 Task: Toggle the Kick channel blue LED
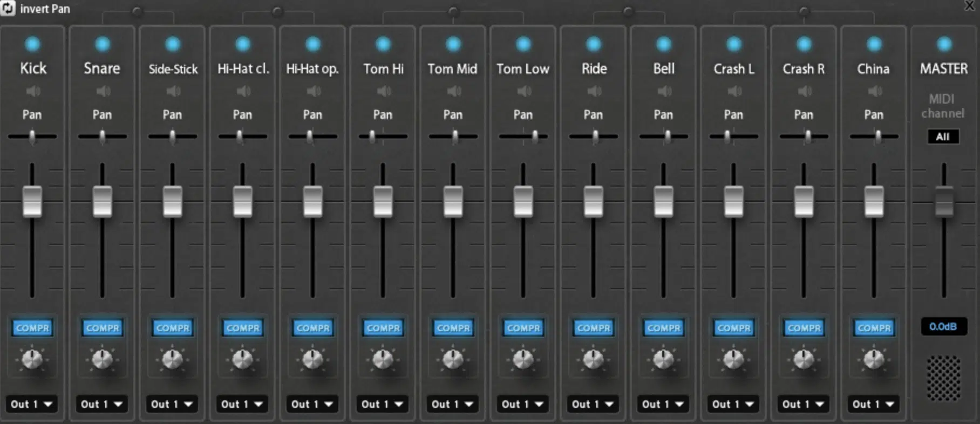(x=32, y=44)
